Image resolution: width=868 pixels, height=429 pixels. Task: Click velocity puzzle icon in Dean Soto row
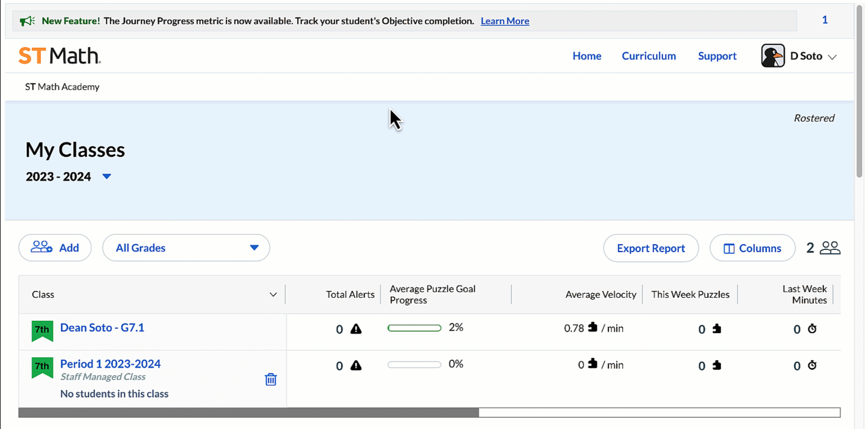[592, 327]
